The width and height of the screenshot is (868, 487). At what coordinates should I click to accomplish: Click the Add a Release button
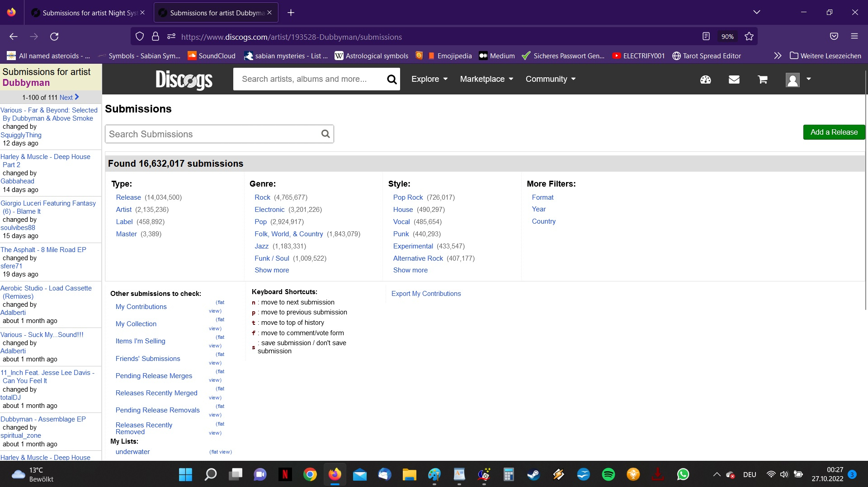[x=834, y=132]
